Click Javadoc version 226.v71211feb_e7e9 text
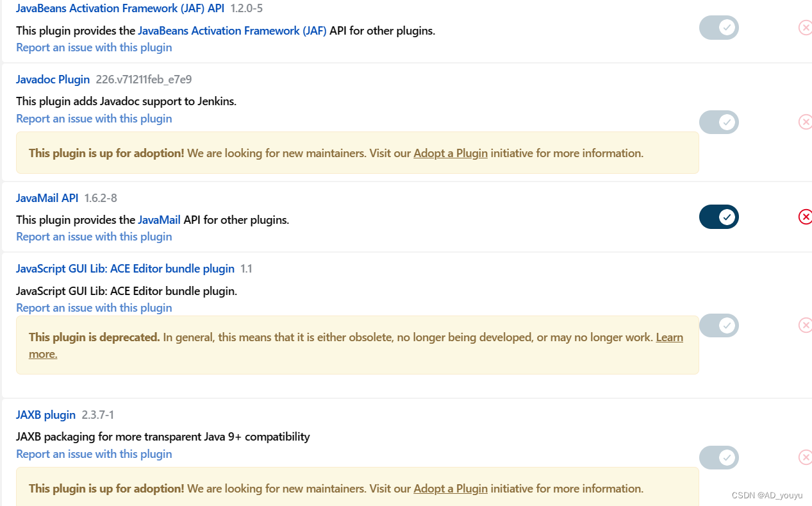This screenshot has height=506, width=812. click(144, 80)
